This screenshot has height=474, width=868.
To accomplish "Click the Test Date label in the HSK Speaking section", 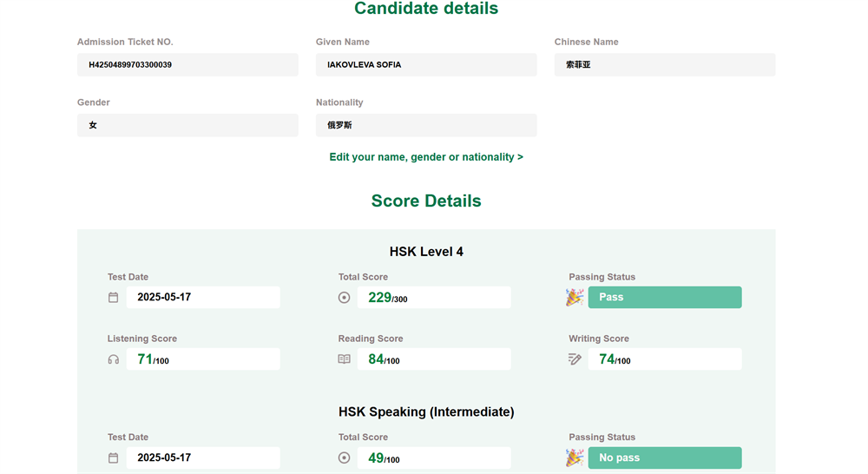I will click(x=128, y=438).
